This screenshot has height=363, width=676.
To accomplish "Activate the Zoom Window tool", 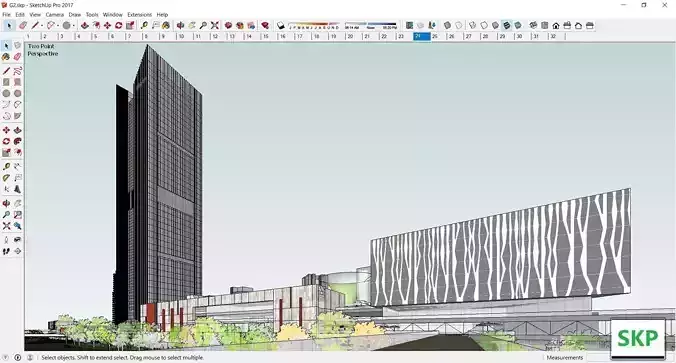I will (x=17, y=214).
